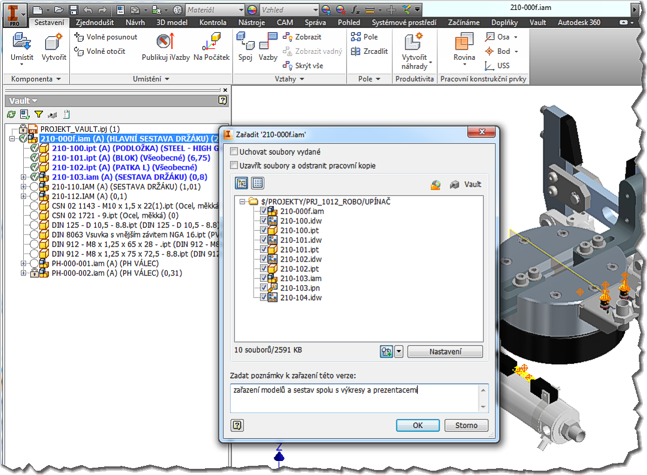Select PH-000-001.iam row in Vault browser
Viewport: 647px width, 475px height.
[x=105, y=263]
